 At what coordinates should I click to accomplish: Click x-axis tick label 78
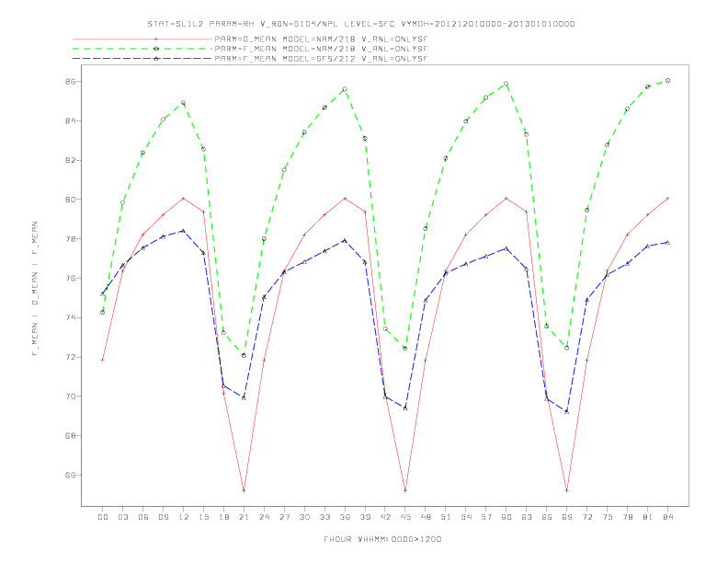[628, 517]
